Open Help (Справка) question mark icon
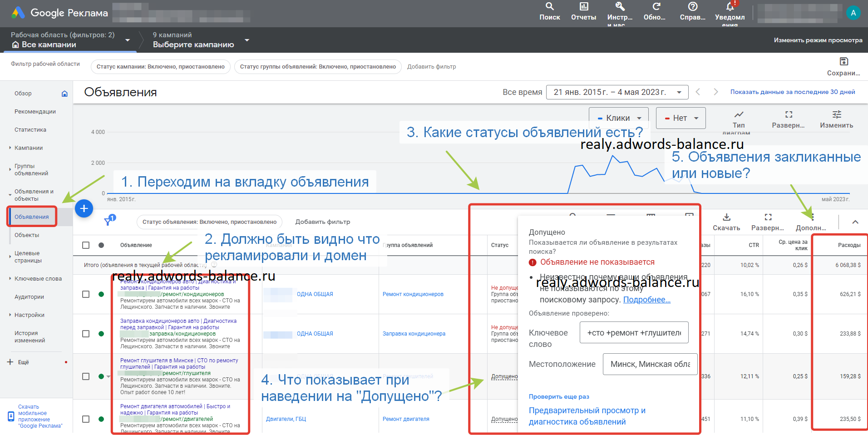Image resolution: width=868 pixels, height=435 pixels. coord(692,7)
